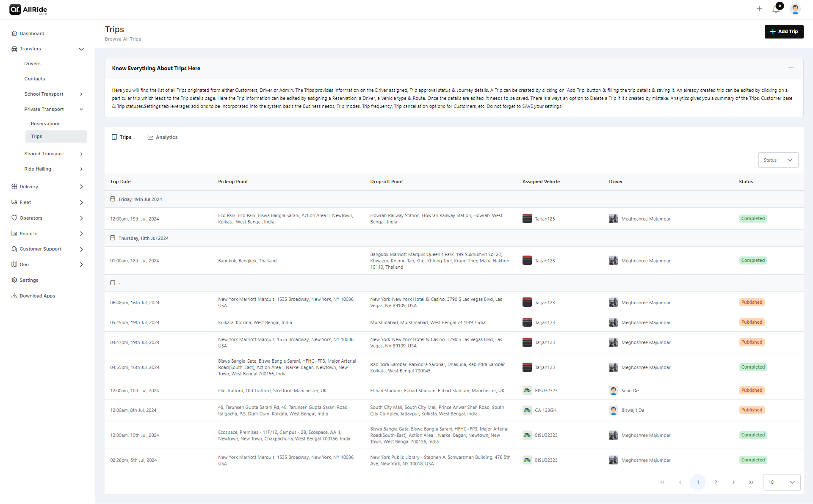Expand the School Transport submenu

point(81,94)
